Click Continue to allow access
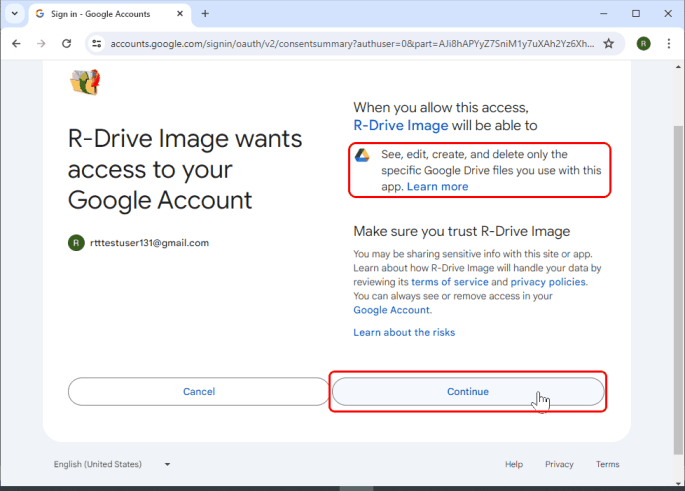 (468, 392)
